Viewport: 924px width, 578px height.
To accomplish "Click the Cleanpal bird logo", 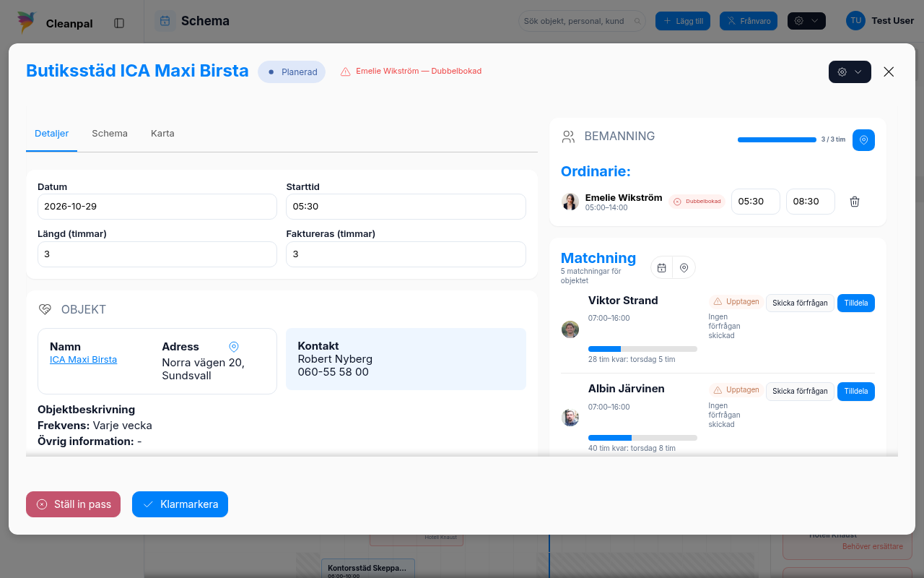I will (27, 22).
